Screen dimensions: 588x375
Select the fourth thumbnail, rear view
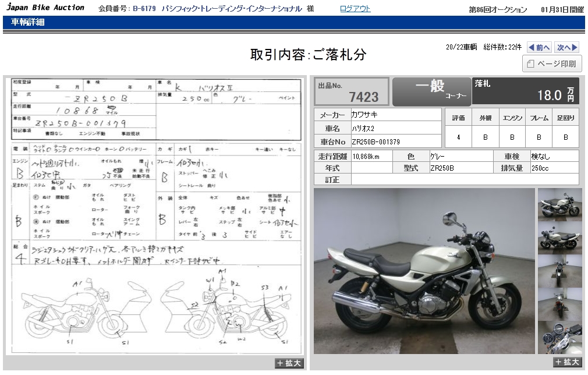pyautogui.click(x=559, y=304)
